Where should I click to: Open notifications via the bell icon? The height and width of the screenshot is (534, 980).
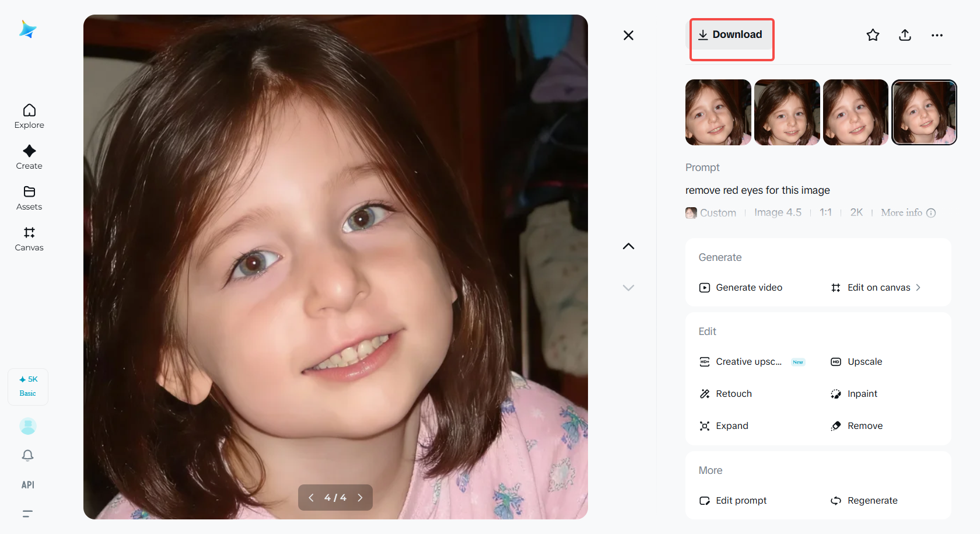click(x=27, y=455)
